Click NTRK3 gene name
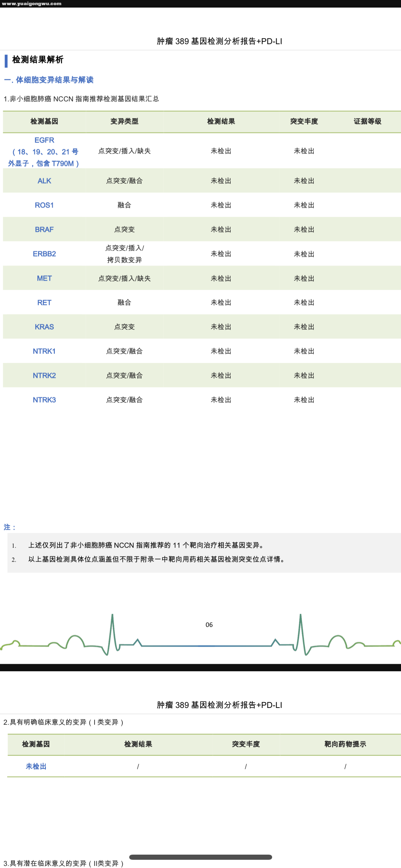 [x=44, y=400]
